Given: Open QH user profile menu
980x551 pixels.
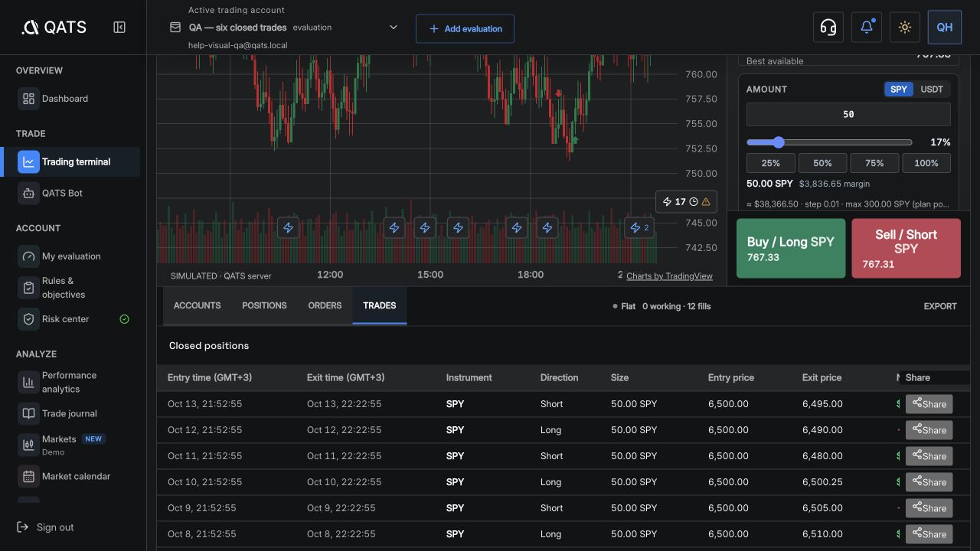Looking at the screenshot, I should coord(945,28).
